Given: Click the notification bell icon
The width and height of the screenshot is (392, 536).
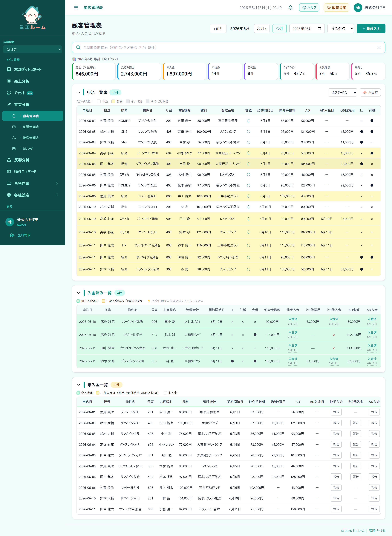Looking at the screenshot, I should 290,8.
